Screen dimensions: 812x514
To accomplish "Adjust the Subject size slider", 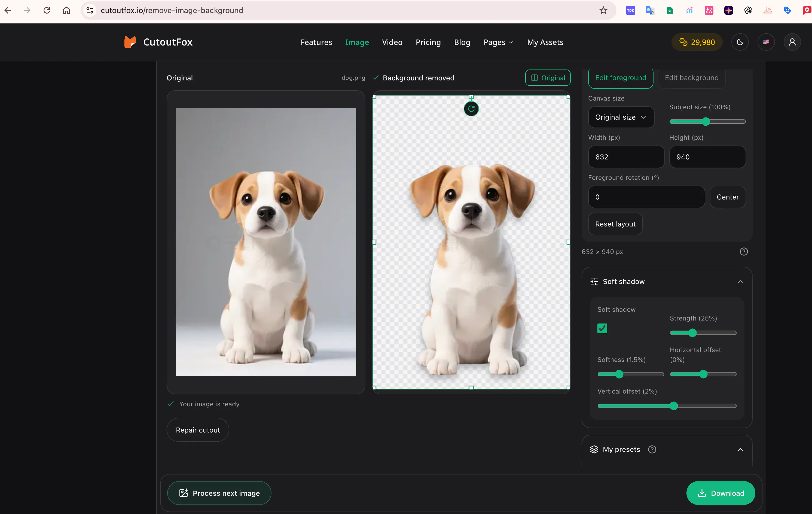I will click(x=707, y=122).
